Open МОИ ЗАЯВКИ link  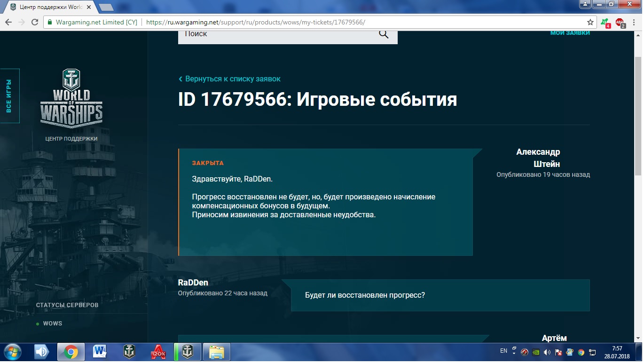[x=570, y=33]
